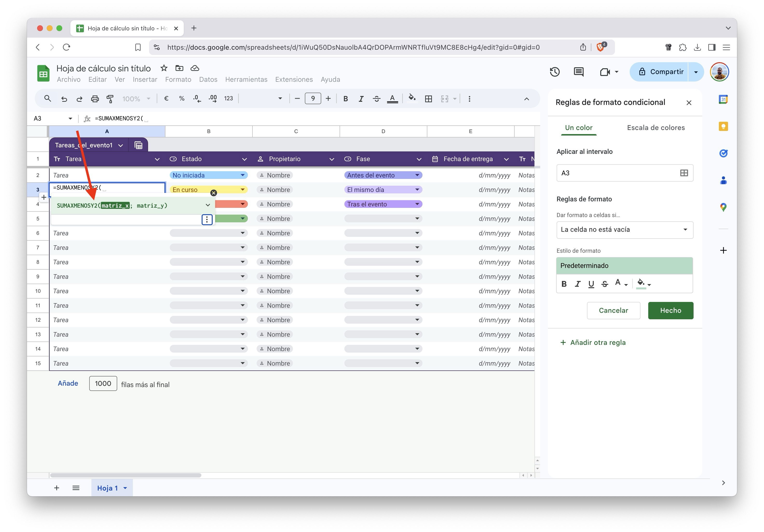Click the Añade rows link

click(x=68, y=383)
